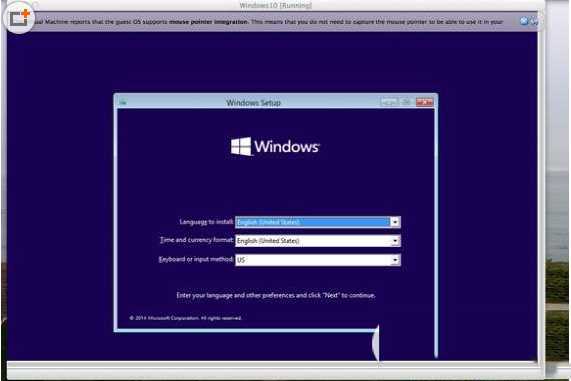Click the mouse pointer integration message text

point(269,21)
